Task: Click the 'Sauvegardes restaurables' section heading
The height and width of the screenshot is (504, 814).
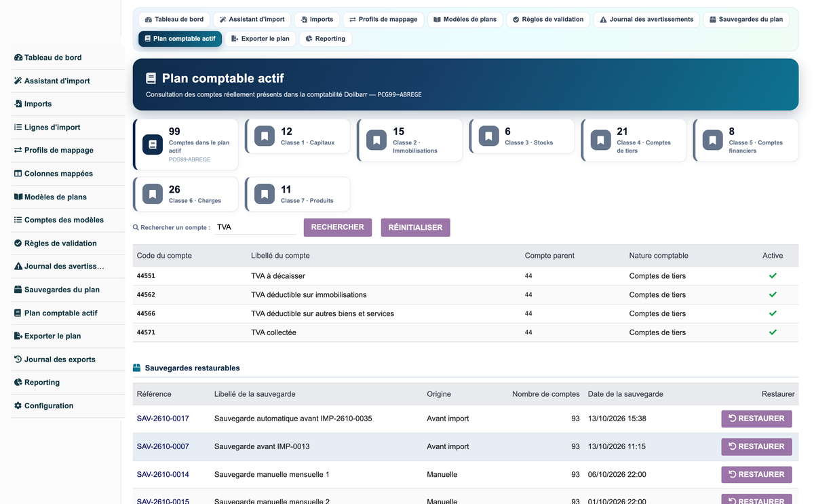Action: [192, 368]
